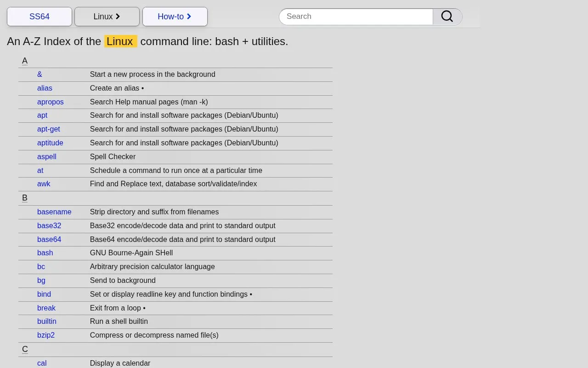Select 'Base64 encode/decode data' description
The width and height of the screenshot is (588, 368).
(183, 240)
